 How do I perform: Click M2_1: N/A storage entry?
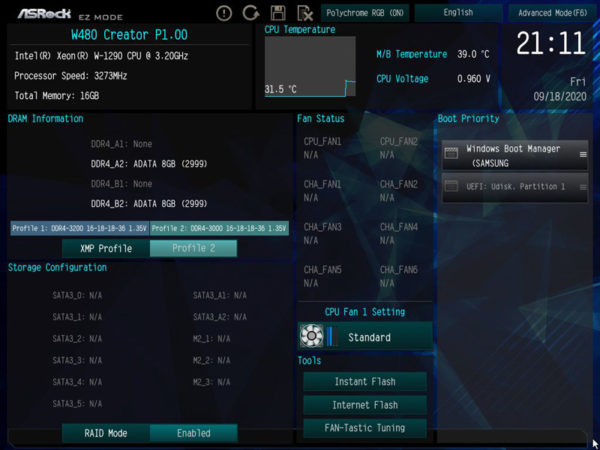(x=212, y=339)
